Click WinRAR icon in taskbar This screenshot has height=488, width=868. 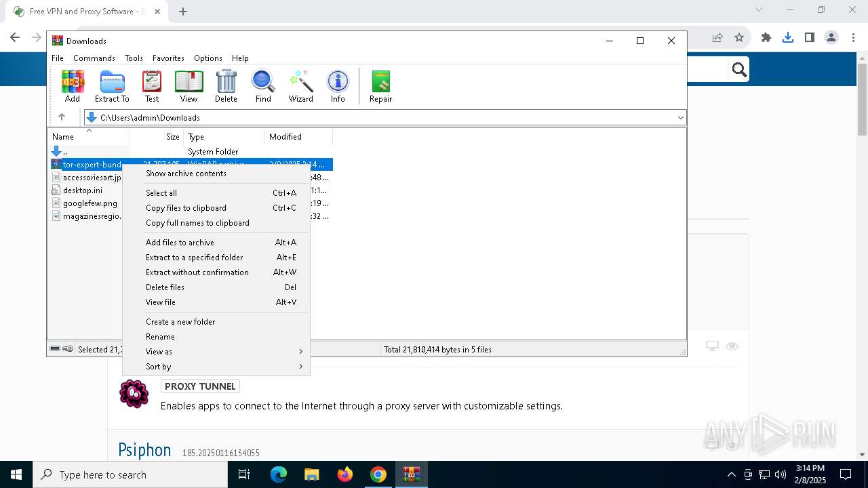click(412, 474)
